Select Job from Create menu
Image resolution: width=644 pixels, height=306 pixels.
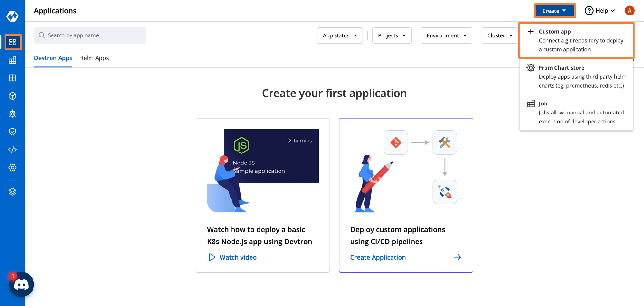click(x=576, y=113)
